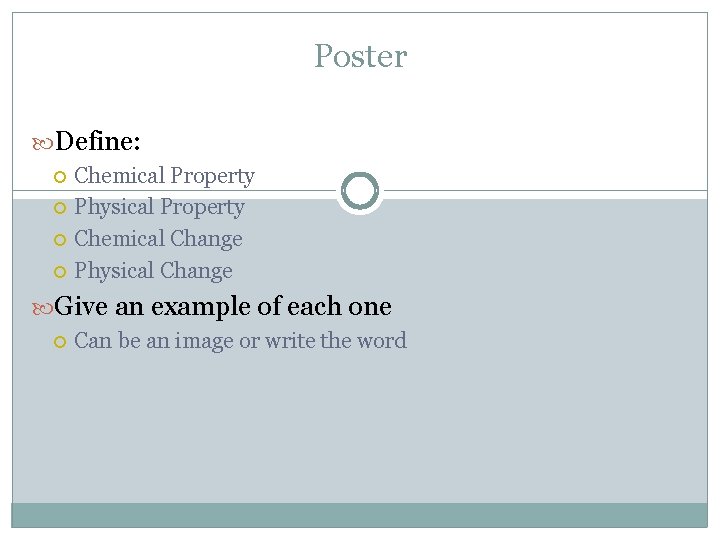Click yellow circle bullet before Chemical Property
Image resolution: width=720 pixels, height=540 pixels.
pos(60,177)
